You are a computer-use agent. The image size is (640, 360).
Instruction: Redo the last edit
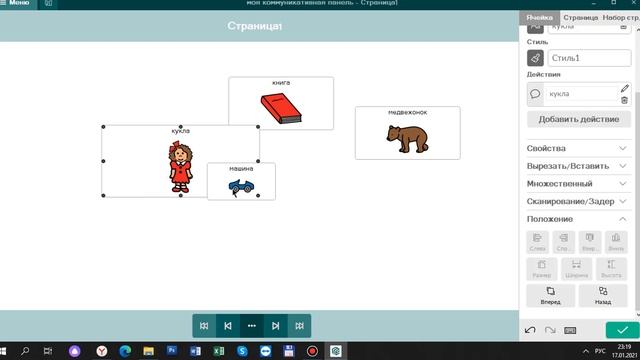pyautogui.click(x=550, y=330)
